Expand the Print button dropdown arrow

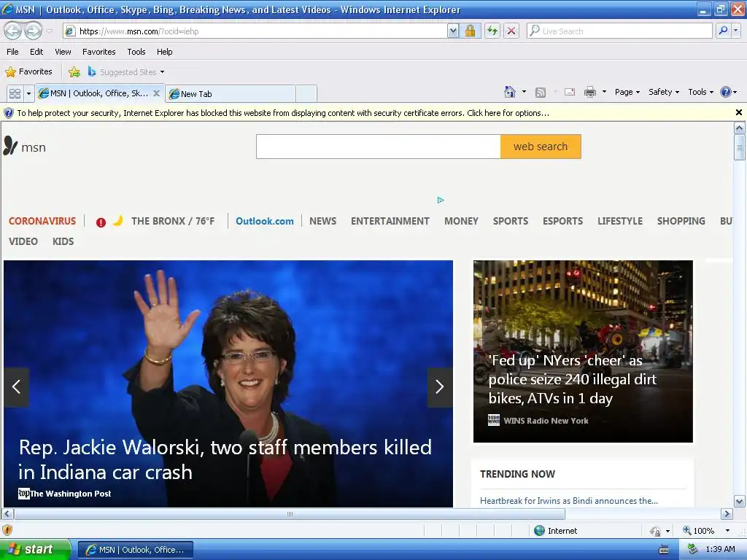(604, 91)
